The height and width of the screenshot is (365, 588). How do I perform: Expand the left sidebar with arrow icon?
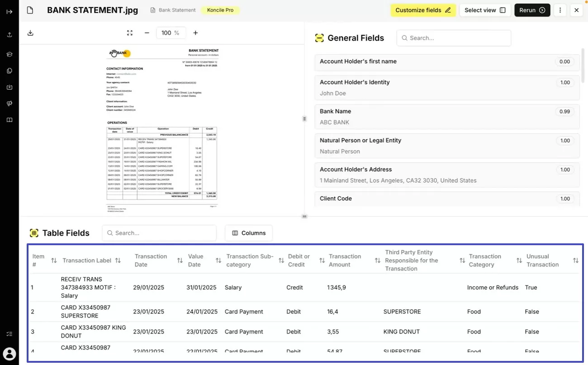coord(9,11)
